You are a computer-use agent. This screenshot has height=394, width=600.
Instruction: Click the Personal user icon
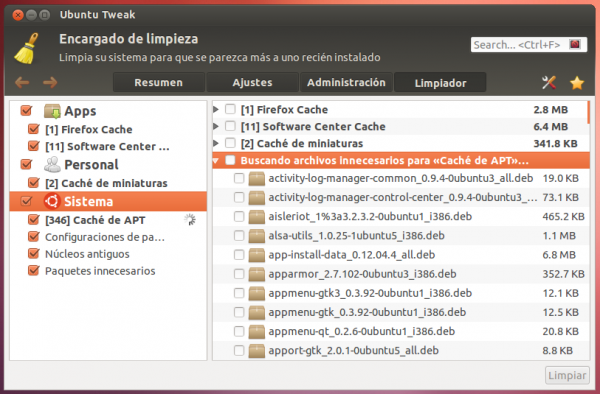click(52, 164)
